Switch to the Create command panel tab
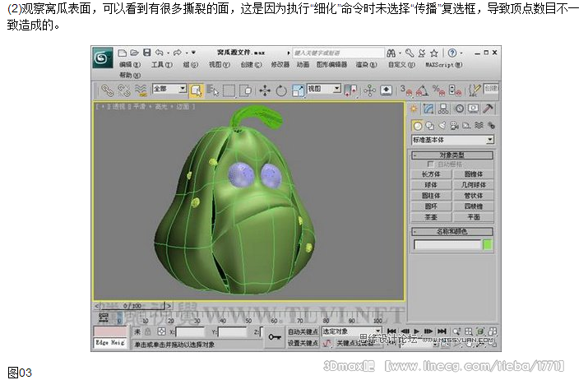This screenshot has height=380, width=588. (414, 109)
